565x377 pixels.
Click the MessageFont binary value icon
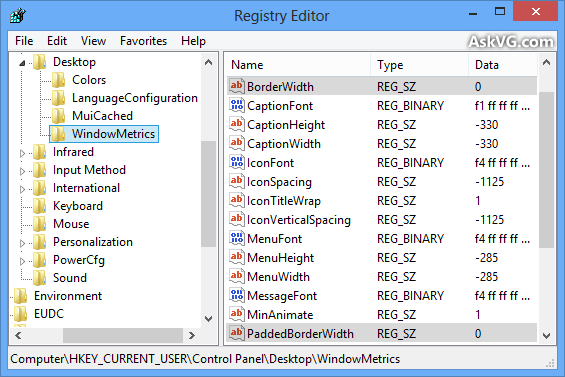[237, 296]
